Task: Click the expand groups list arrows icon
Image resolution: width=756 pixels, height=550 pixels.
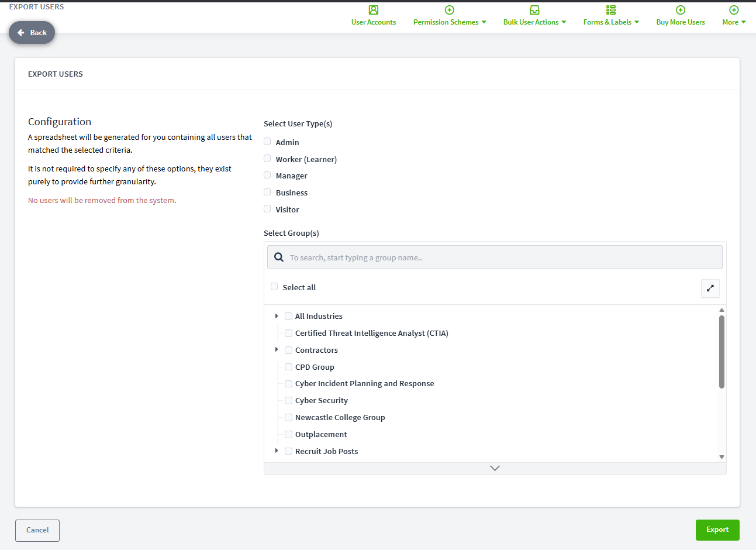Action: click(x=710, y=288)
